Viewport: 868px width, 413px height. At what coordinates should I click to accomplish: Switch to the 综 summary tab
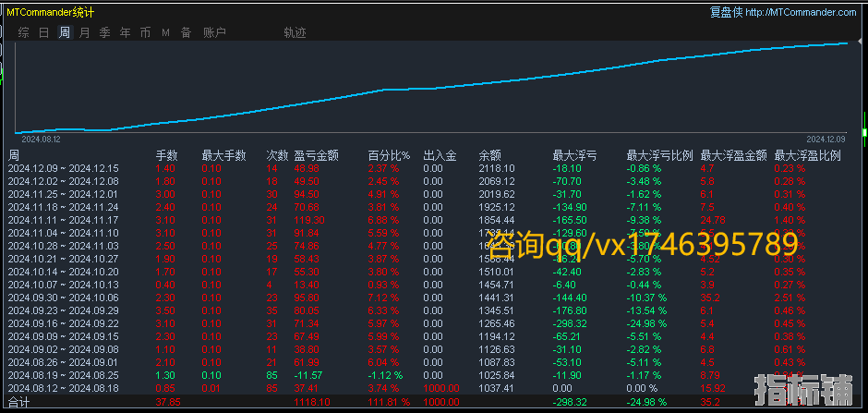click(x=24, y=32)
